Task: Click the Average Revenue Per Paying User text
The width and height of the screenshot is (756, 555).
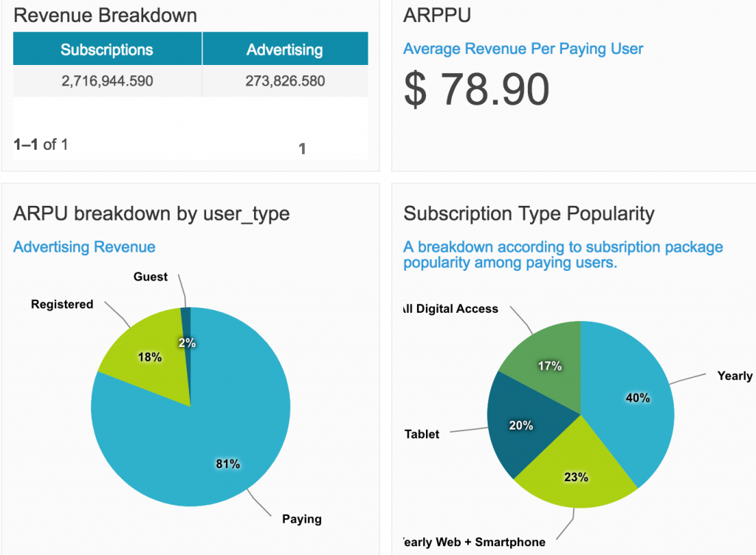Action: click(x=523, y=49)
